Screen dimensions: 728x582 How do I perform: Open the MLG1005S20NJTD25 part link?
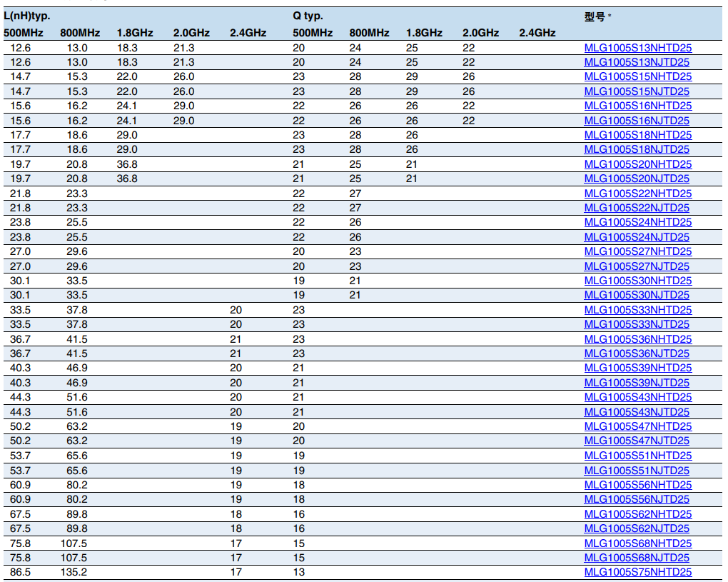[637, 179]
